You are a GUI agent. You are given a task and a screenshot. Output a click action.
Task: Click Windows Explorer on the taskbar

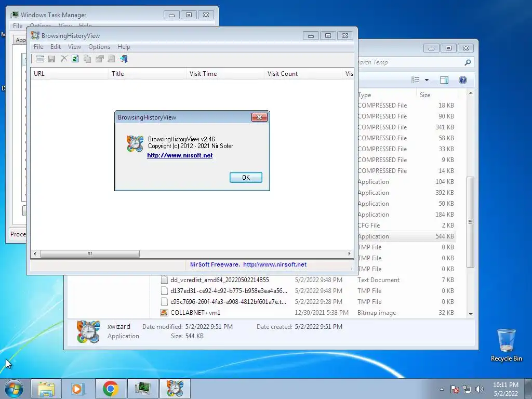[x=46, y=389]
